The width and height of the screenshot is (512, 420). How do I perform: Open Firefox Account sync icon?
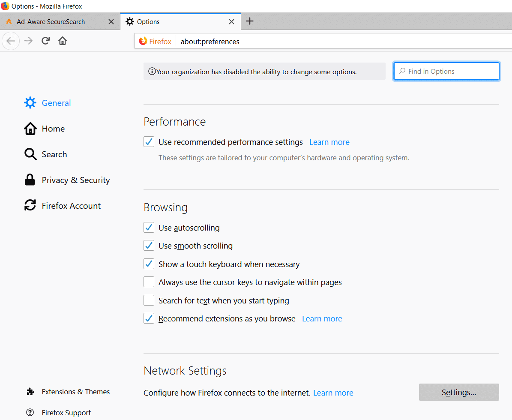coord(30,206)
